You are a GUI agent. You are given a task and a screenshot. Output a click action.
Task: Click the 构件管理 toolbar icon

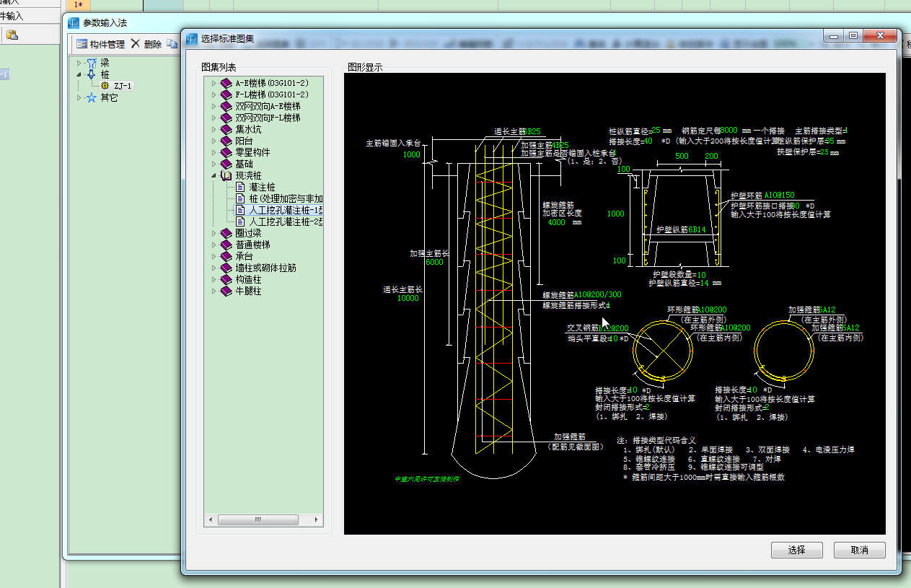click(82, 44)
